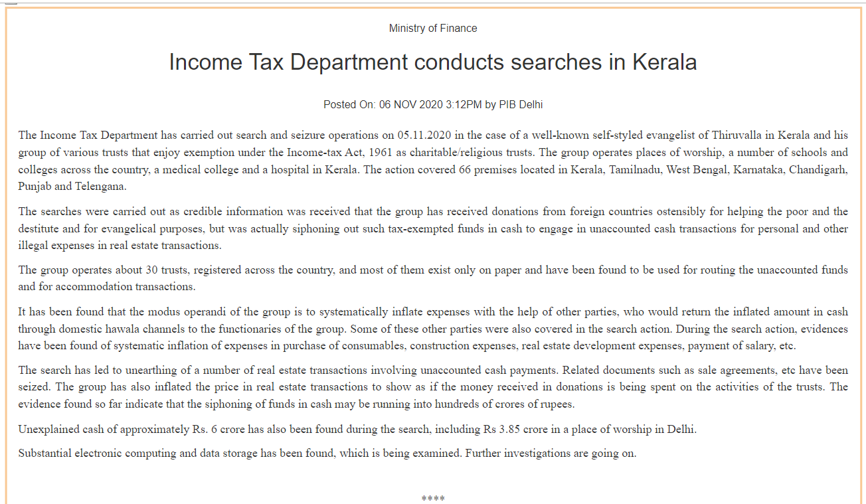Click the paragraph starting The searches were carried
Image resolution: width=866 pixels, height=504 pixels.
tap(433, 228)
